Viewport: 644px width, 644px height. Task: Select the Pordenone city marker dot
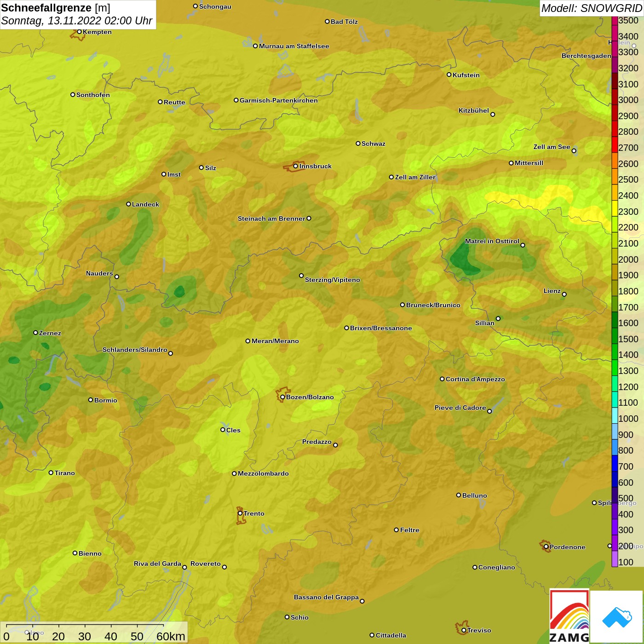click(x=546, y=547)
